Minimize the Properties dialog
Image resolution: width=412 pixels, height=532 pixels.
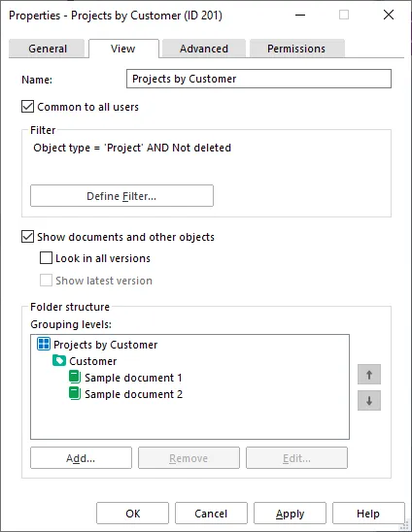300,15
